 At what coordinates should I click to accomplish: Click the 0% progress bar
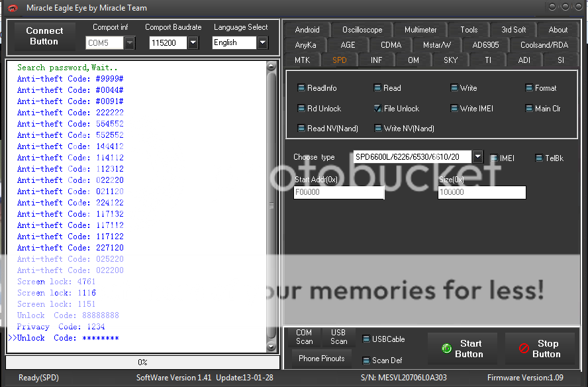pos(142,362)
